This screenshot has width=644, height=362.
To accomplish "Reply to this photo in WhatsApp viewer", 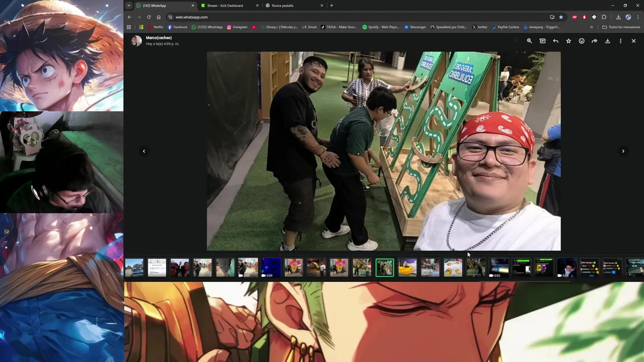I will click(x=555, y=41).
